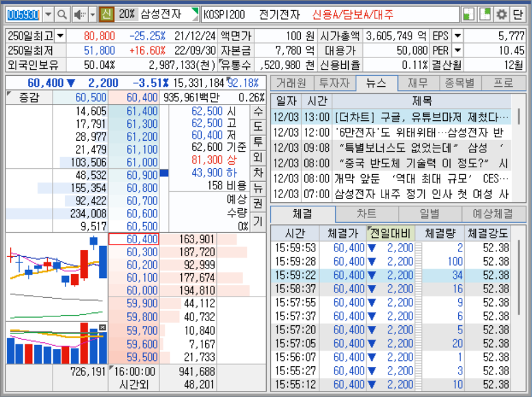Switch to the 일별 tab
The height and width of the screenshot is (397, 532).
[x=430, y=214]
